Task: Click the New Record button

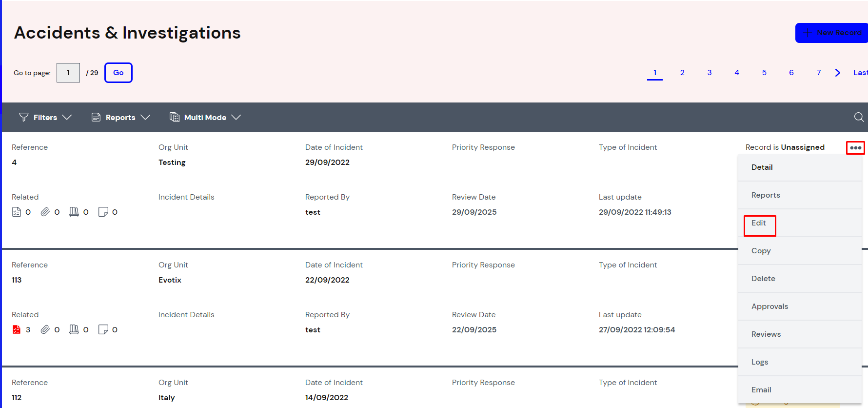Action: pyautogui.click(x=833, y=33)
